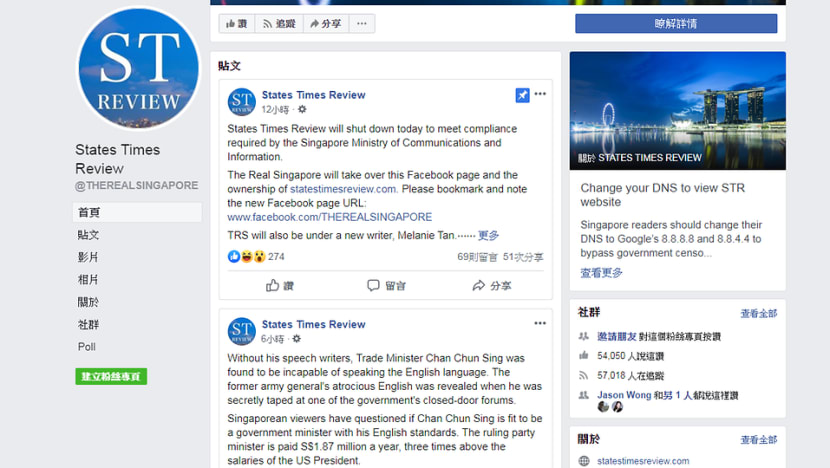Click 分享 under the pinned post
Image resolution: width=830 pixels, height=468 pixels.
(x=492, y=285)
